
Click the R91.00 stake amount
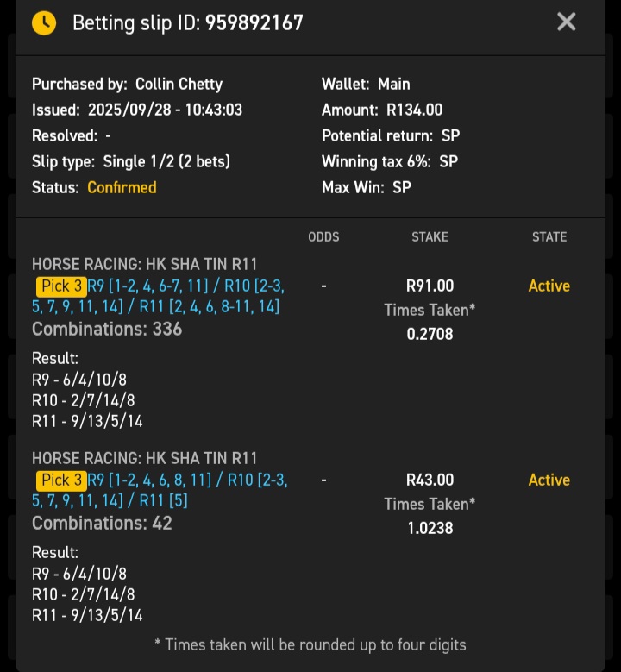coord(430,286)
